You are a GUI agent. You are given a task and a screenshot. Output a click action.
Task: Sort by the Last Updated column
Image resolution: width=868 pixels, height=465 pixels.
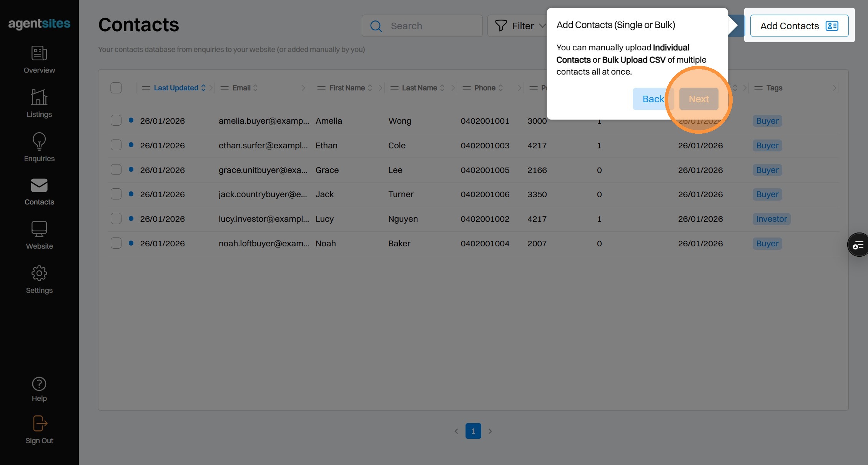(176, 88)
